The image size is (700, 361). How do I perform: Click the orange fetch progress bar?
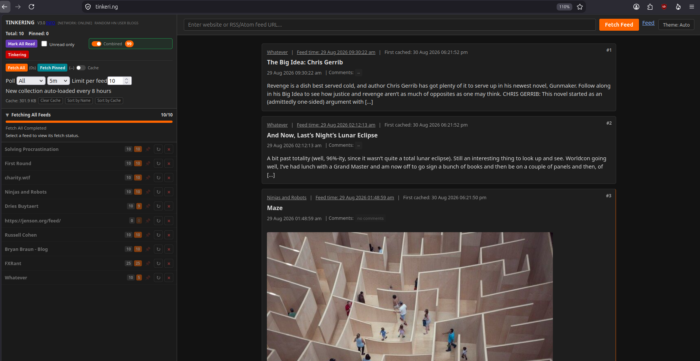pyautogui.click(x=89, y=121)
